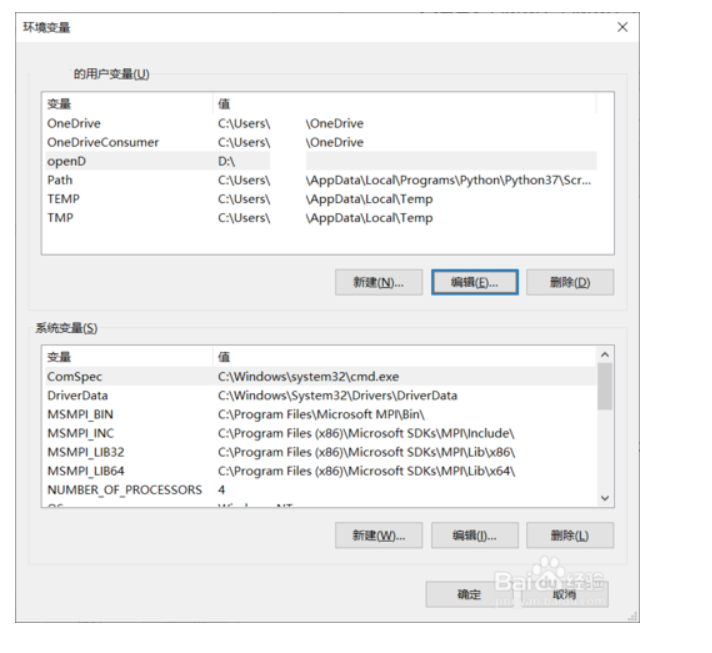
Task: Select the OneDrive user variable row
Action: click(321, 124)
